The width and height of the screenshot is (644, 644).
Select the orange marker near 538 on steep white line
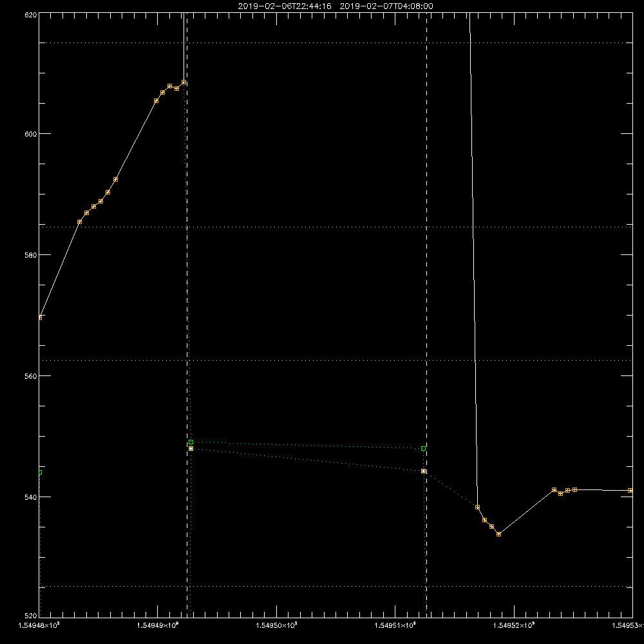pyautogui.click(x=477, y=507)
